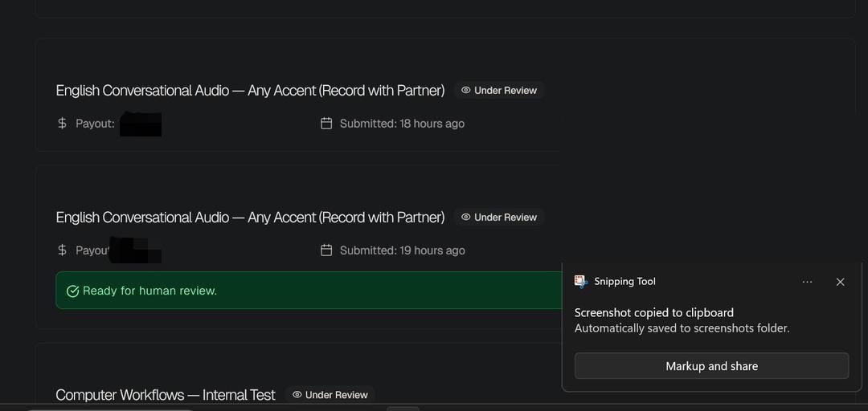Screen dimensions: 868x411
Task: Open English Conversational Audio title submitted 19 hours ago
Action: 250,218
